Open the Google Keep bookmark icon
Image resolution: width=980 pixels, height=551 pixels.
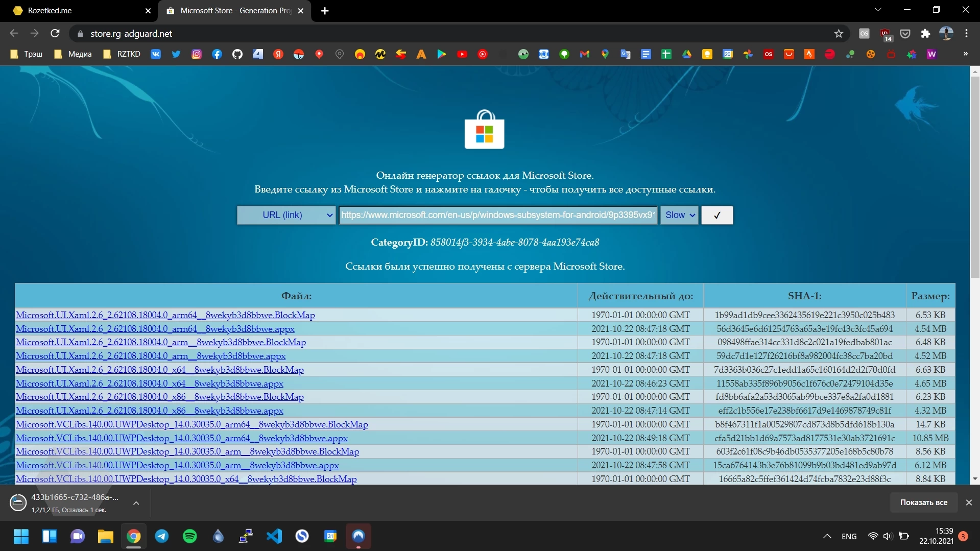pos(707,54)
